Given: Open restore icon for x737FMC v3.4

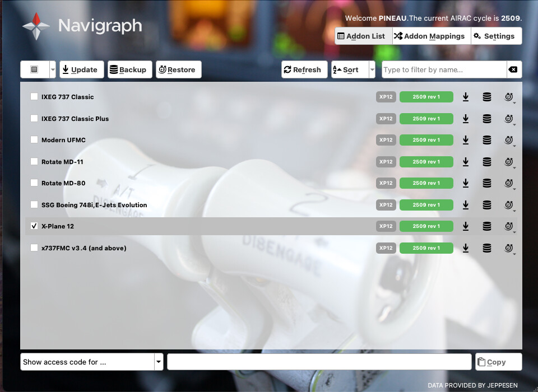Looking at the screenshot, I should pyautogui.click(x=509, y=248).
